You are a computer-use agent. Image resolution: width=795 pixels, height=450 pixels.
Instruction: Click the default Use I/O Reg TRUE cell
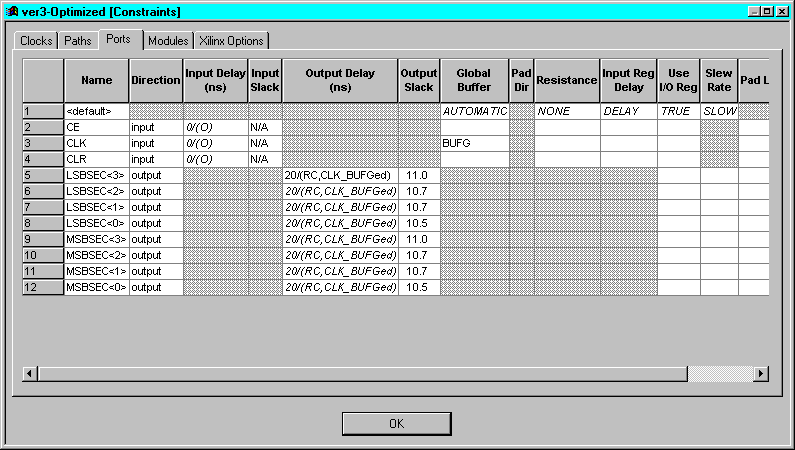click(x=679, y=112)
